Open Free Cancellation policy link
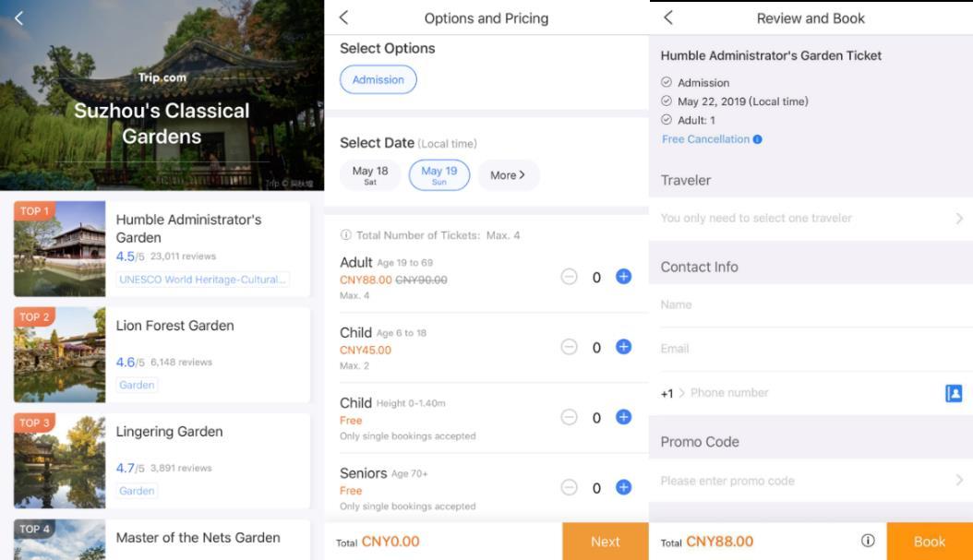 705,139
